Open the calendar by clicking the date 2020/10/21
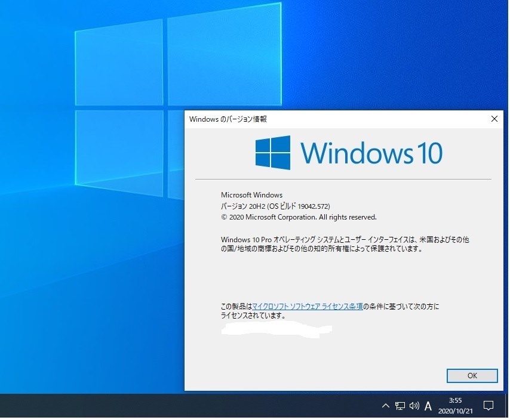 (x=454, y=410)
